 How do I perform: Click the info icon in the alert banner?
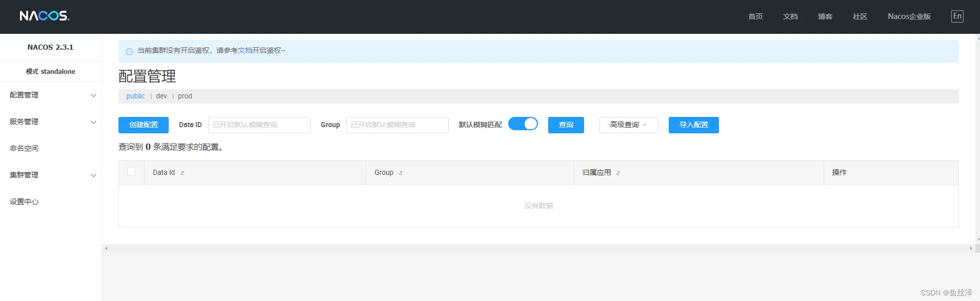129,51
